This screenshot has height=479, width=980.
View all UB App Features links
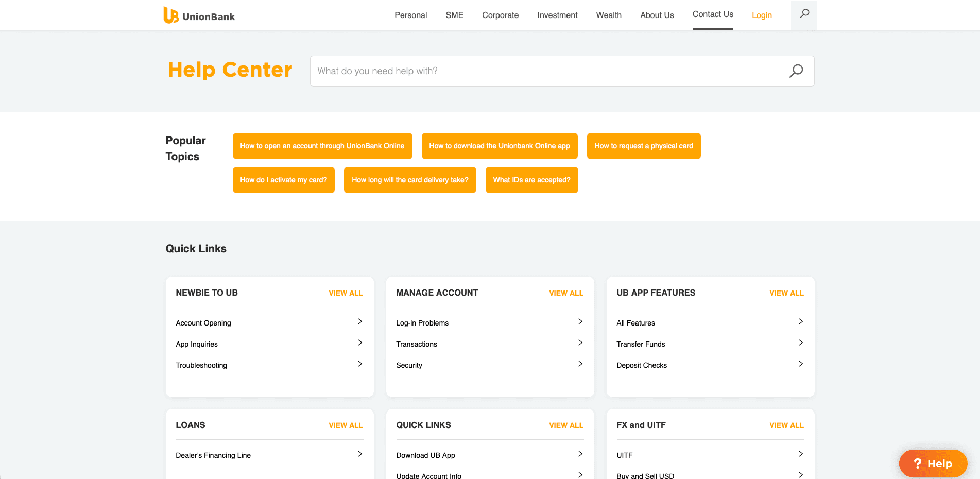787,293
